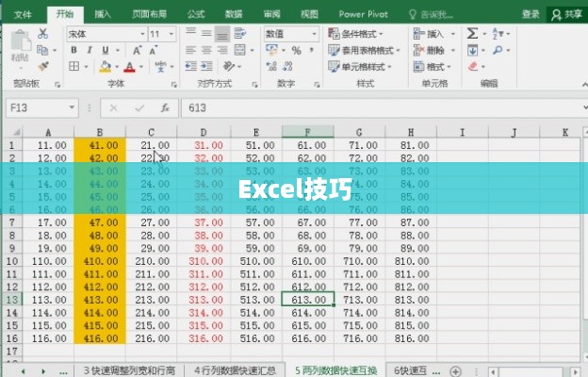This screenshot has height=377, width=588.
Task: Click the 登录 sign-in link
Action: pyautogui.click(x=531, y=14)
